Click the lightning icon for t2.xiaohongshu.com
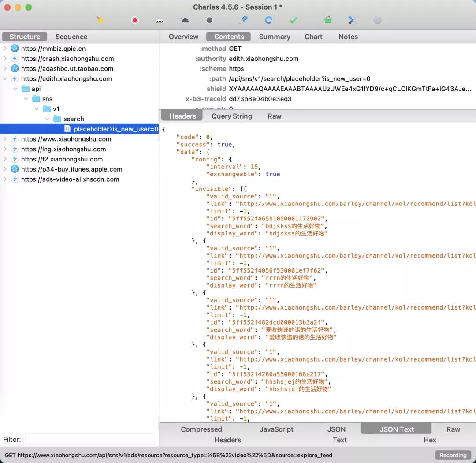Image resolution: width=476 pixels, height=463 pixels. 15,159
